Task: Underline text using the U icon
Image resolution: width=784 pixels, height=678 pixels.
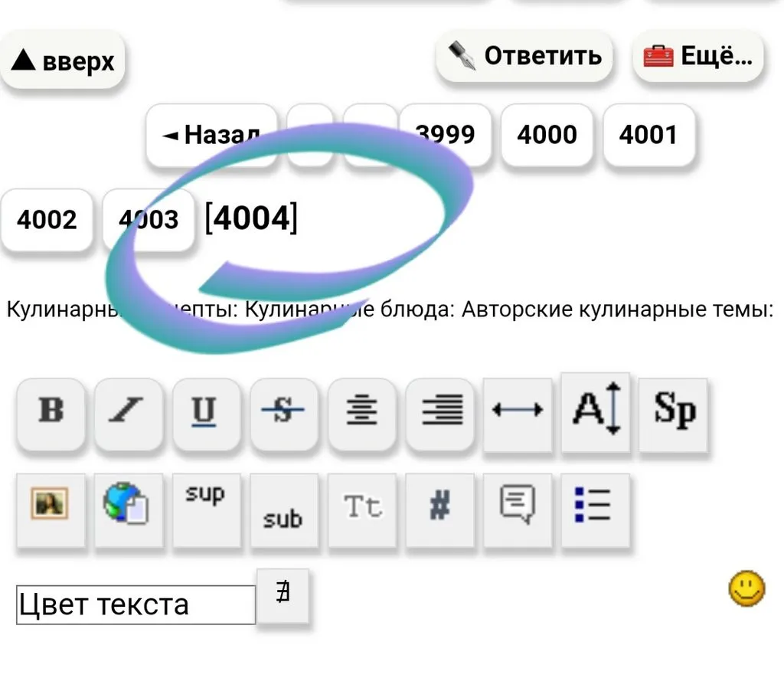Action: coord(205,412)
